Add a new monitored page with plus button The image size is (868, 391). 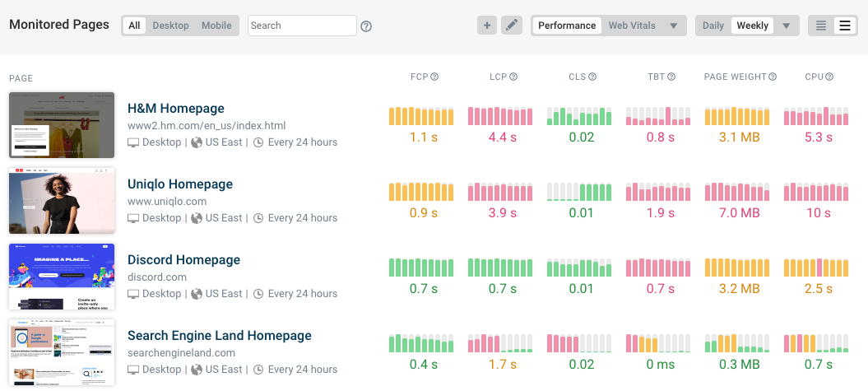tap(487, 26)
